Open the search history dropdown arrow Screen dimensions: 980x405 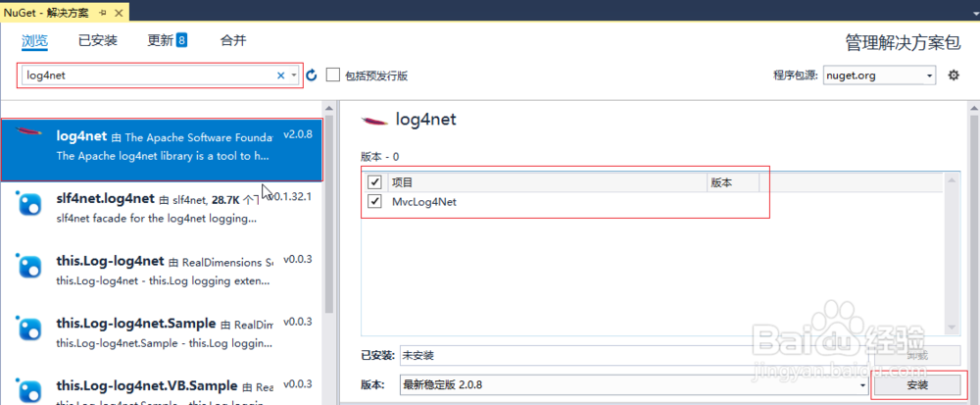click(x=294, y=76)
